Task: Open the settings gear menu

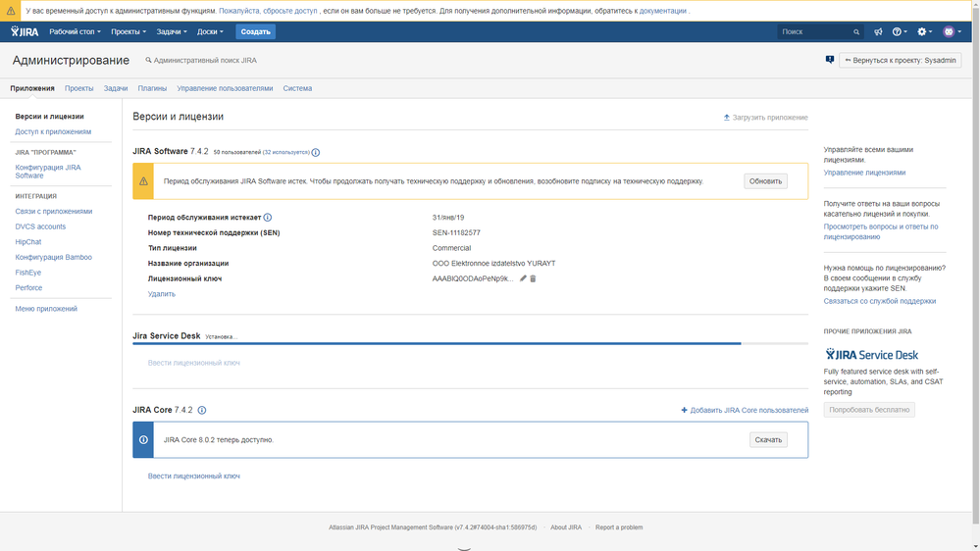Action: coord(924,31)
